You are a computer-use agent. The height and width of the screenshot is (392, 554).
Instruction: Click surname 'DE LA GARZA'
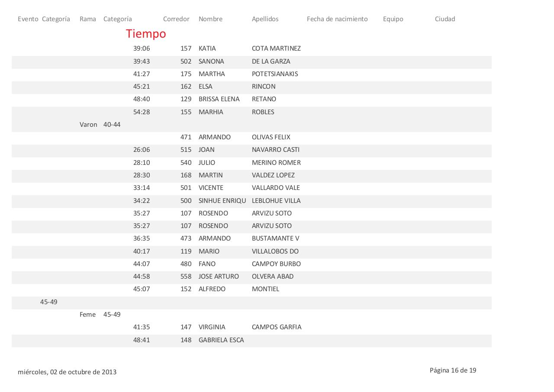click(x=271, y=61)
